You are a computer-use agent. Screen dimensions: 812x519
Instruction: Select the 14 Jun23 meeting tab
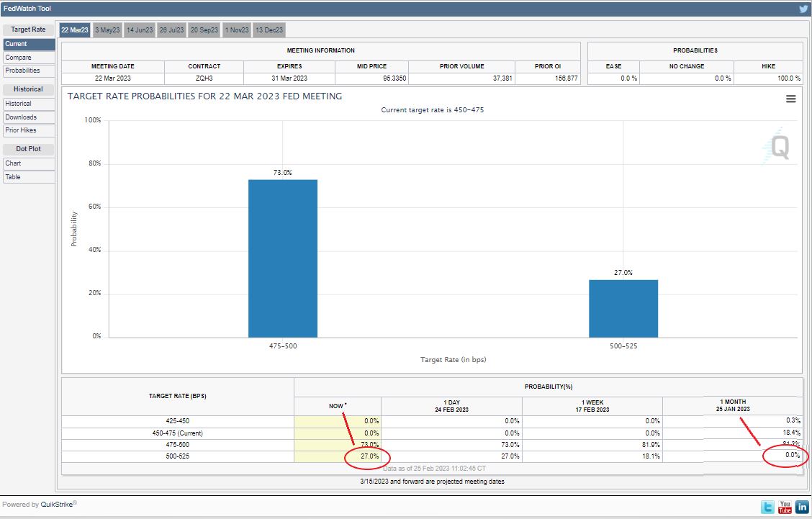139,30
